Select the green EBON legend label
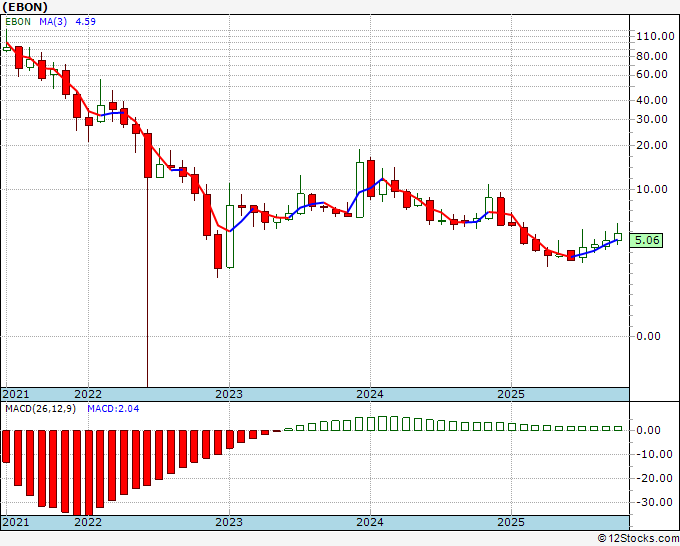The image size is (680, 546). point(18,22)
